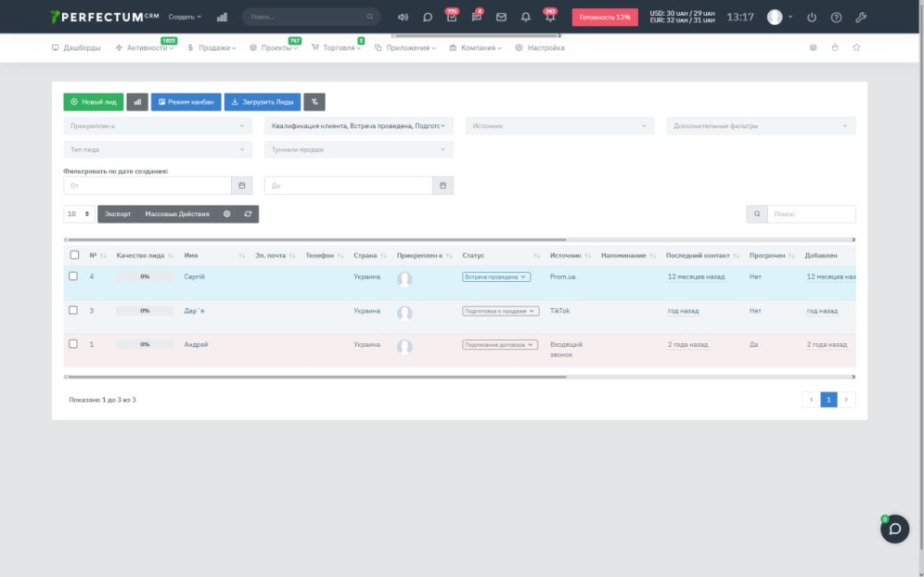Image resolution: width=924 pixels, height=577 pixels.
Task: Open calendar picker for 'От' date
Action: coord(241,186)
